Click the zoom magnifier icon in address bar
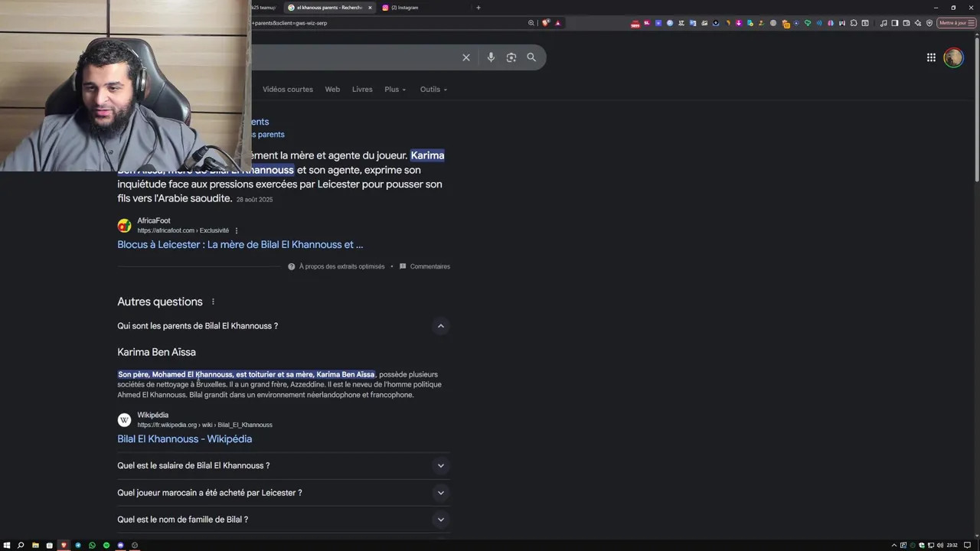Image resolution: width=980 pixels, height=551 pixels. pyautogui.click(x=531, y=23)
